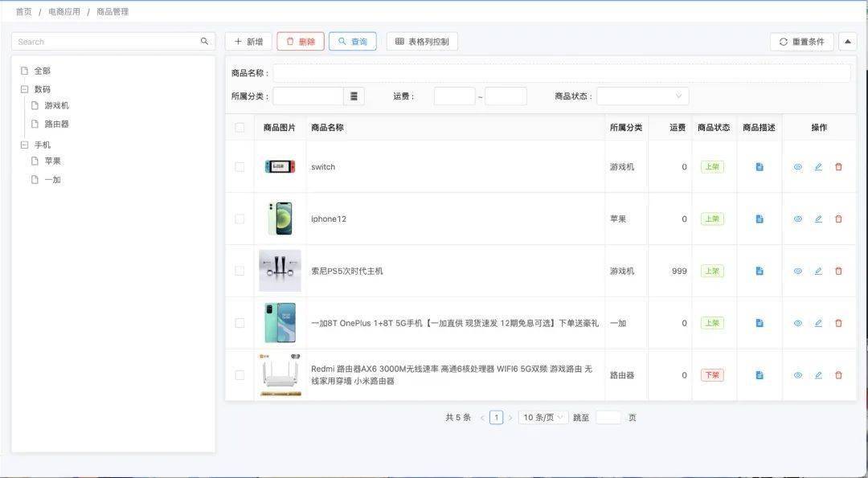Edit the iphone12 product with pencil icon

(x=818, y=219)
